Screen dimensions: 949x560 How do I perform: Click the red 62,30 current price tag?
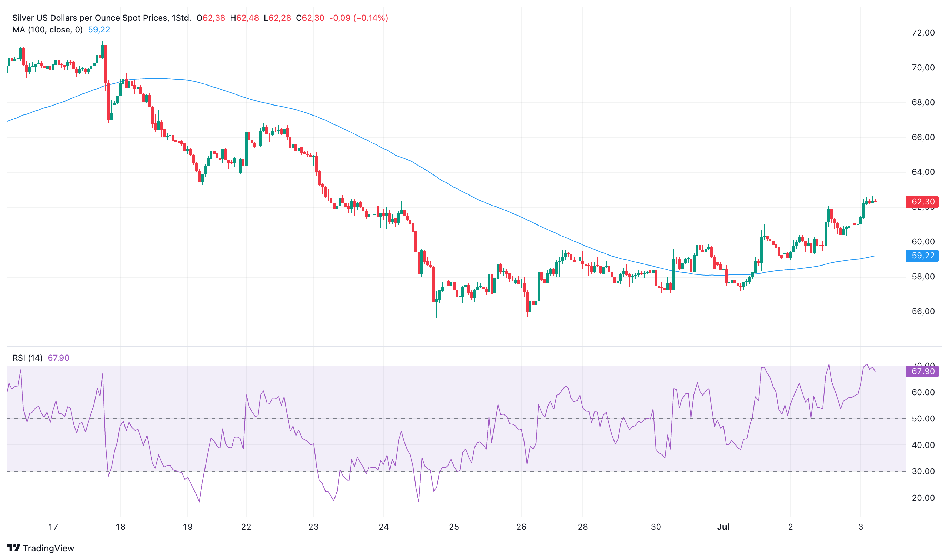(x=922, y=202)
